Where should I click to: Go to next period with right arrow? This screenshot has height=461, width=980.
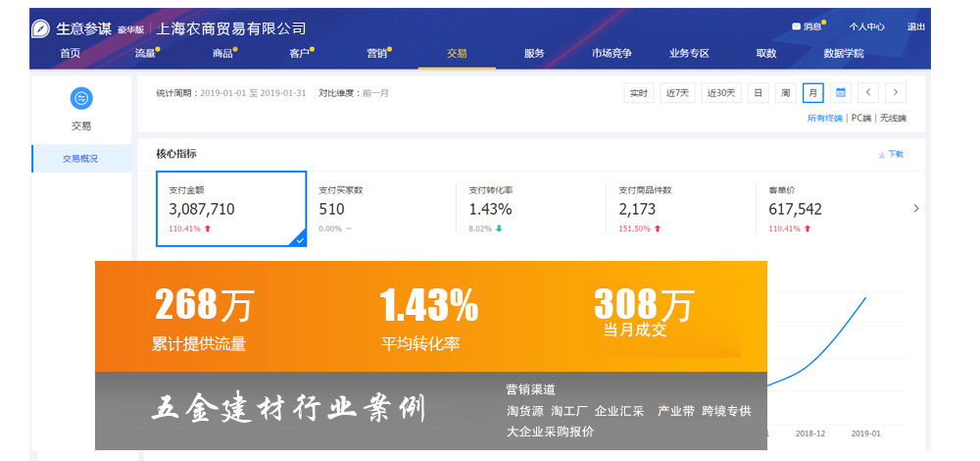[x=895, y=93]
